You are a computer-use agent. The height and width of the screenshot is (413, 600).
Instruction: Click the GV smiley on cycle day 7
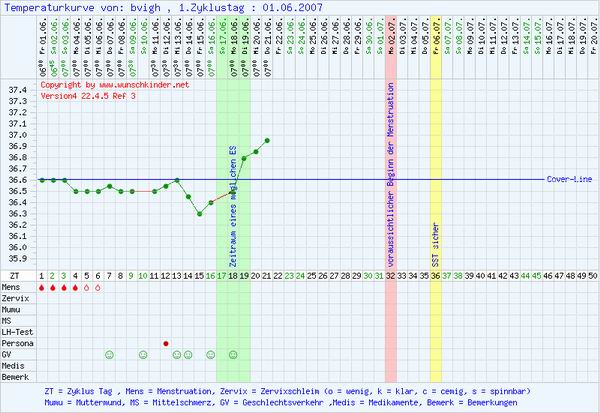pos(109,354)
